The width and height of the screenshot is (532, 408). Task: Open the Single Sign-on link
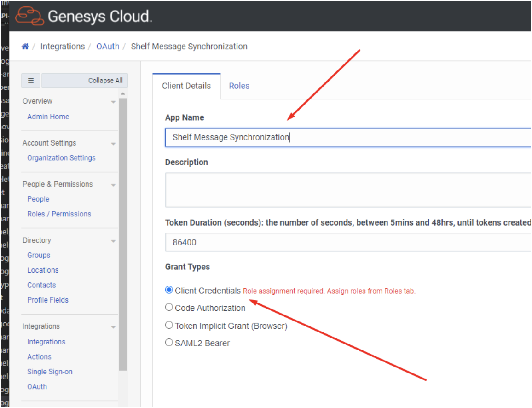coord(50,372)
